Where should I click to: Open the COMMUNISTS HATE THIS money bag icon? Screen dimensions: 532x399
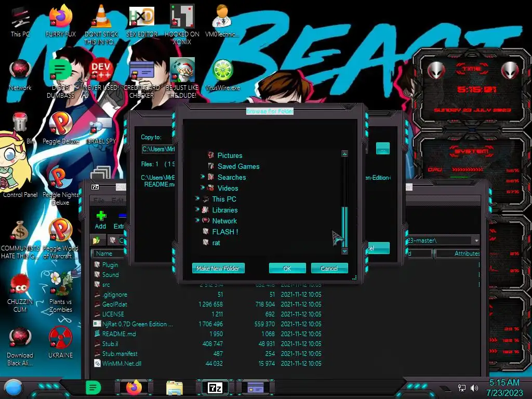tap(20, 239)
